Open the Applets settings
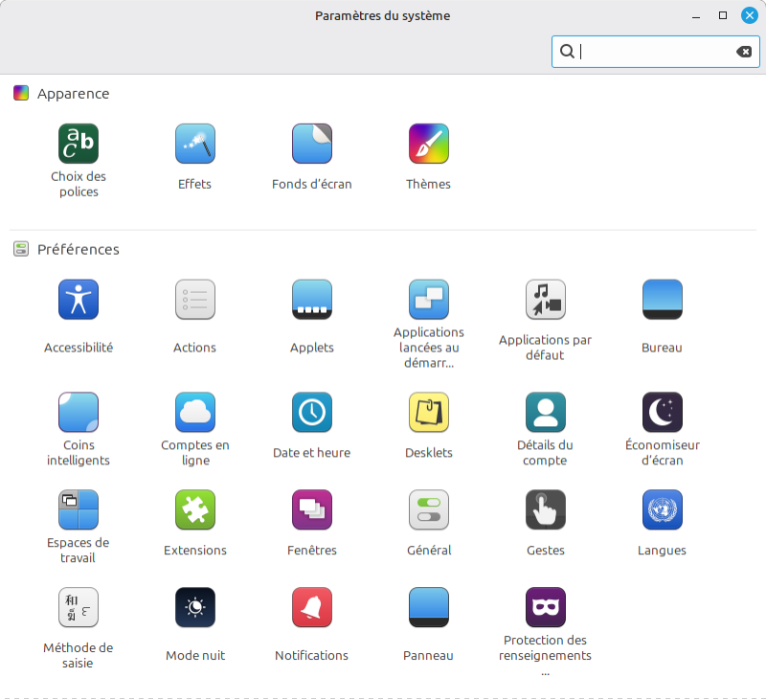 [x=312, y=300]
